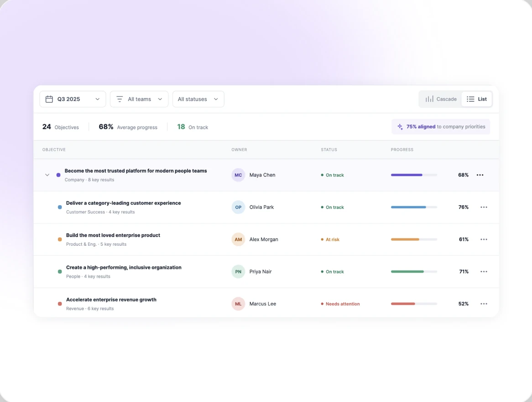This screenshot has height=402, width=532.
Task: Click the filter lines icon beside All teams
Action: coord(120,99)
